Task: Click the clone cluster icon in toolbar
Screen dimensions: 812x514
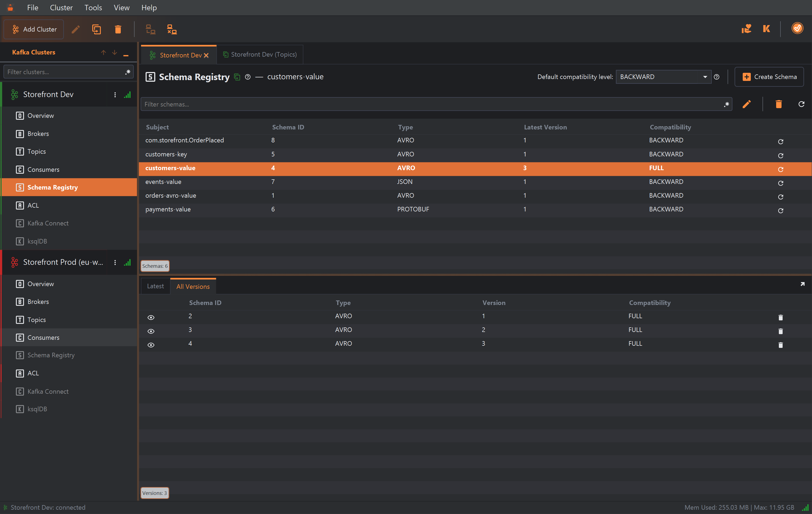Action: click(x=97, y=29)
